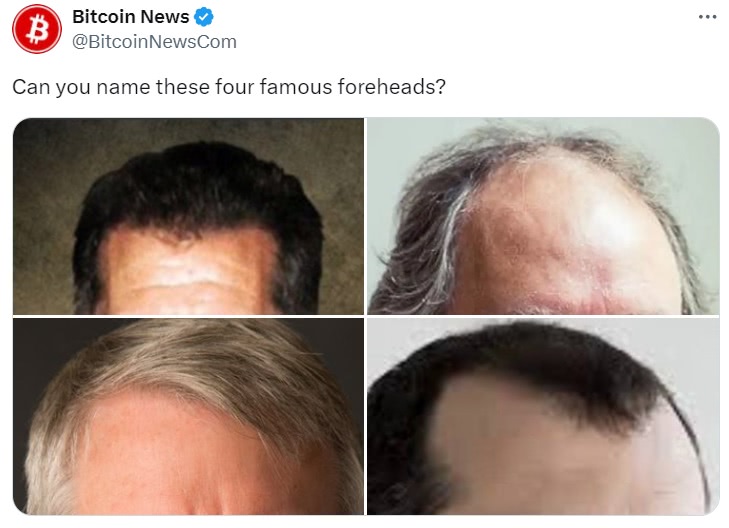This screenshot has width=729, height=528.
Task: Click the word "News" in the account name
Action: pyautogui.click(x=165, y=17)
